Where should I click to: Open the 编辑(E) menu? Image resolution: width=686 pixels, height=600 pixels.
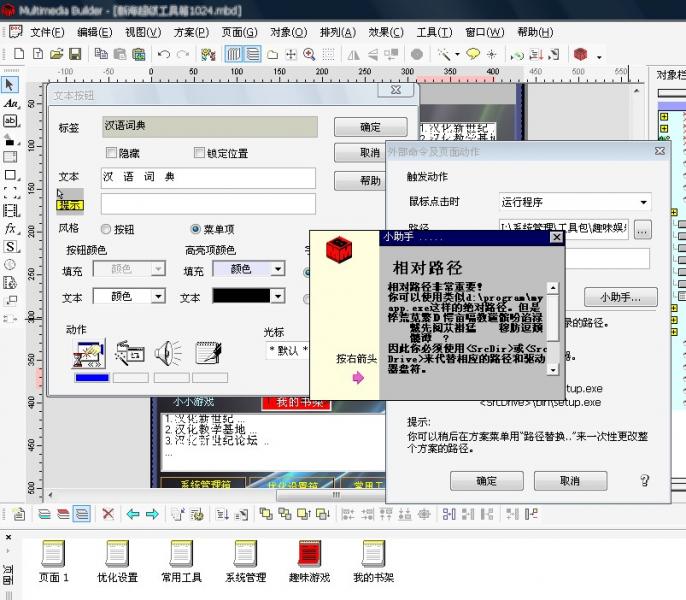[94, 32]
